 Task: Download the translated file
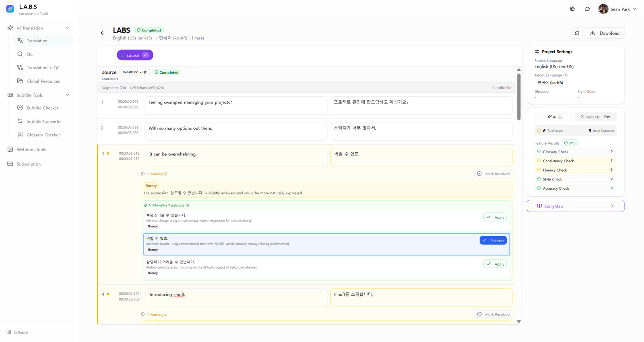(x=605, y=33)
